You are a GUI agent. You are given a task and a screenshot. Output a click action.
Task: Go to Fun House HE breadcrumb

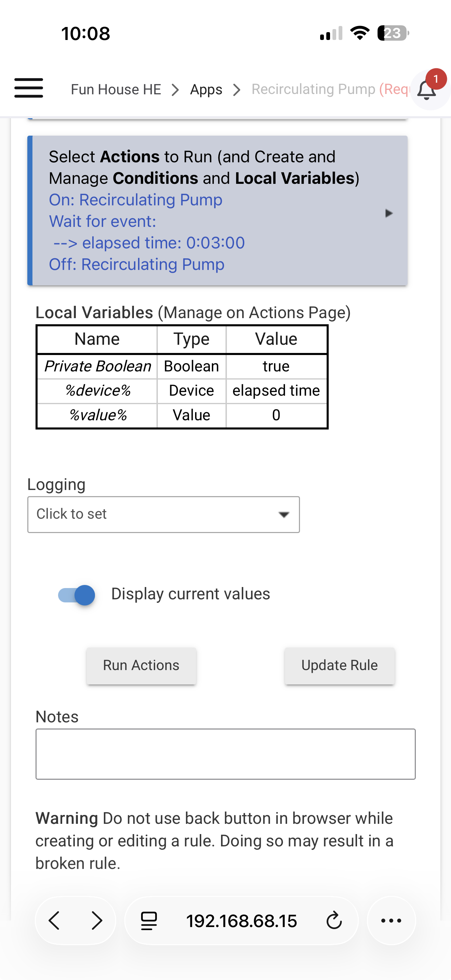tap(116, 90)
